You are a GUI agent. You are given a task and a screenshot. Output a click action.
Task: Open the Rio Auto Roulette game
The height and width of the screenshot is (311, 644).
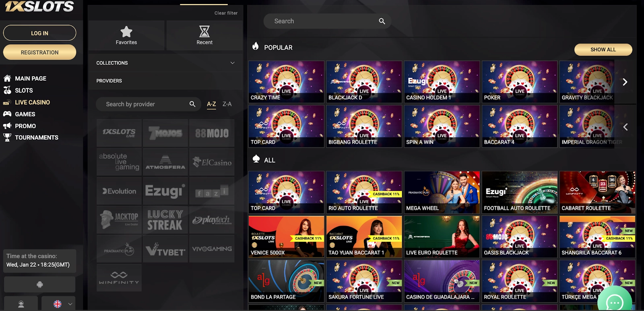364,192
